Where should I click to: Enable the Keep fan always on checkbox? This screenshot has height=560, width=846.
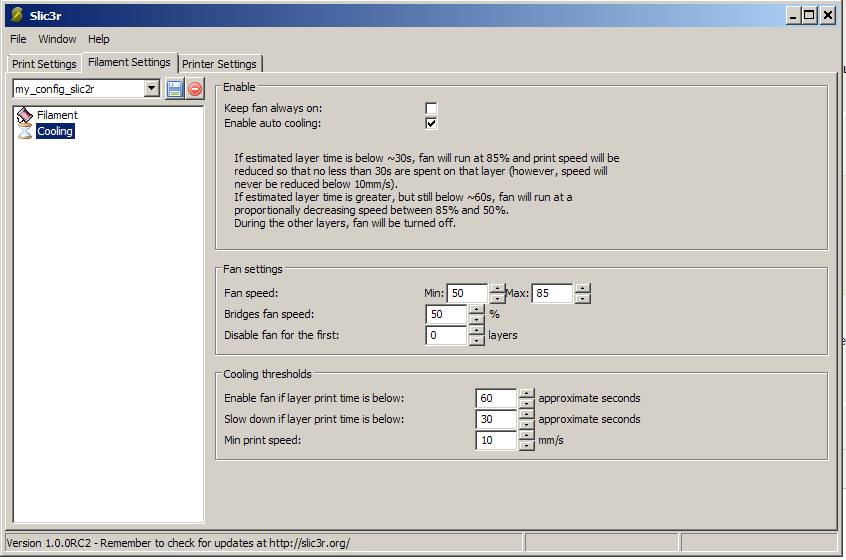431,108
